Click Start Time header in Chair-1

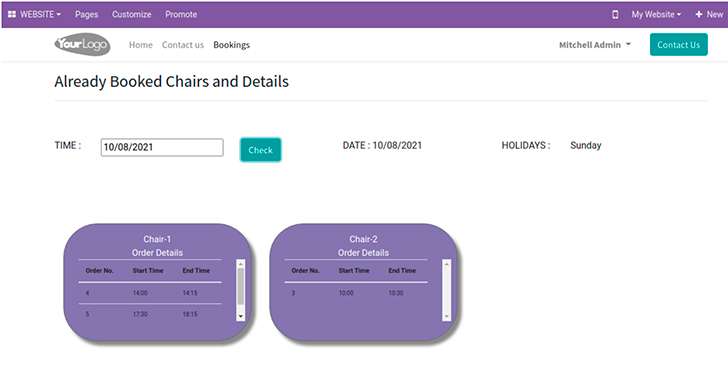coord(148,271)
